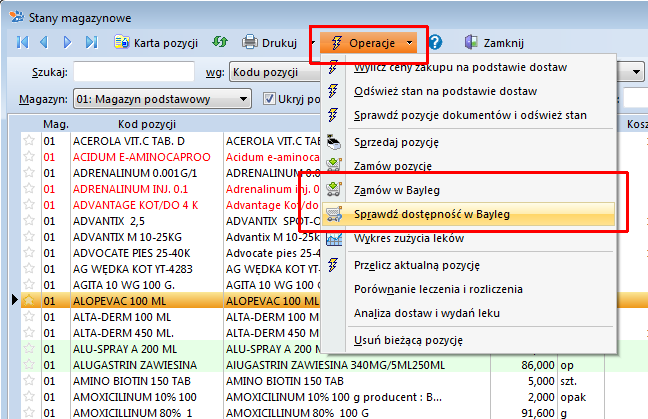Toggle favorite star for ACEROLA VIT.C TAB. D
Screen dimensions: 648x419
pyautogui.click(x=29, y=140)
